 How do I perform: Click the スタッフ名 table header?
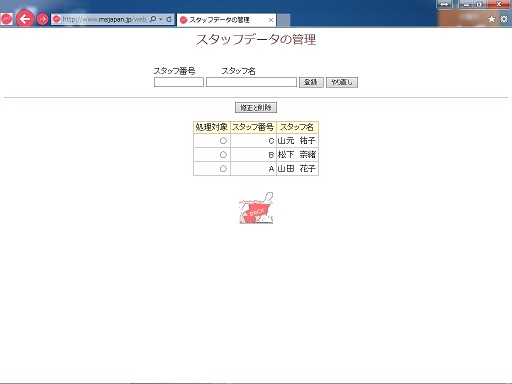tap(297, 127)
